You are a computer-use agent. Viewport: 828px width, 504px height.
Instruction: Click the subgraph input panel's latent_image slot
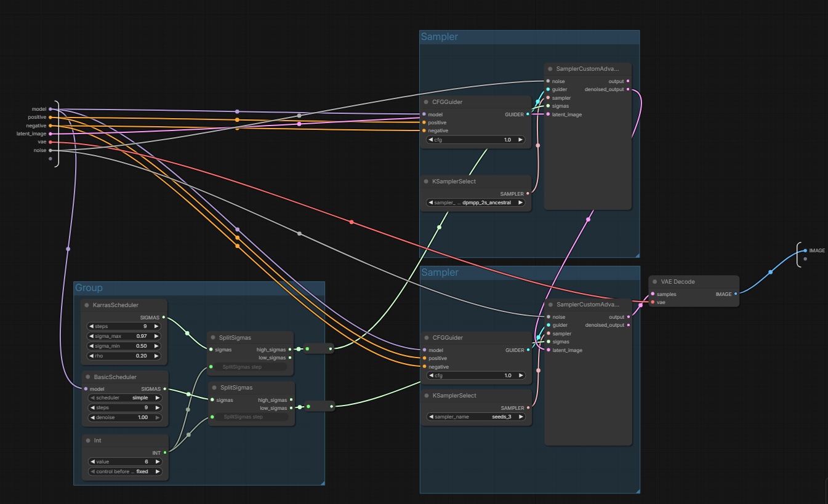pyautogui.click(x=50, y=134)
